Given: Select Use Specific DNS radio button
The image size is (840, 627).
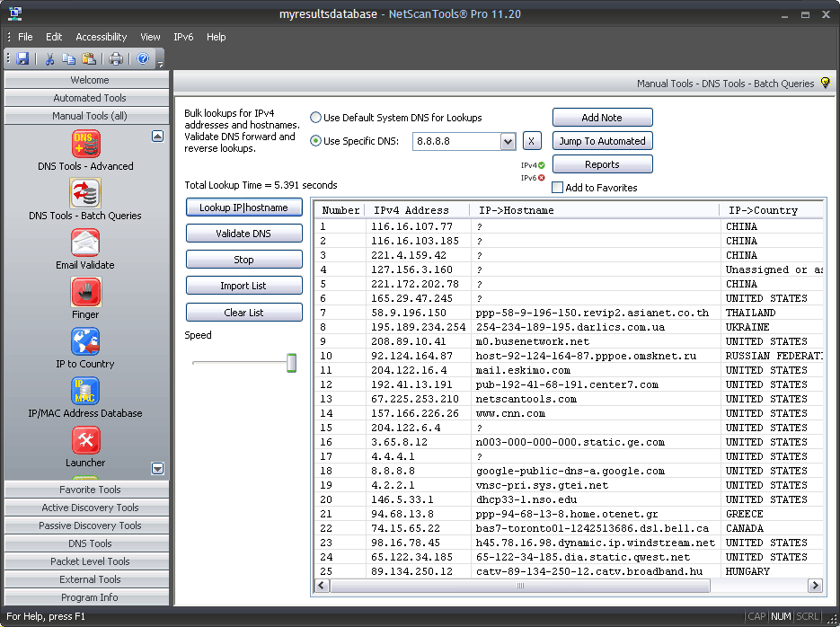Looking at the screenshot, I should tap(315, 141).
